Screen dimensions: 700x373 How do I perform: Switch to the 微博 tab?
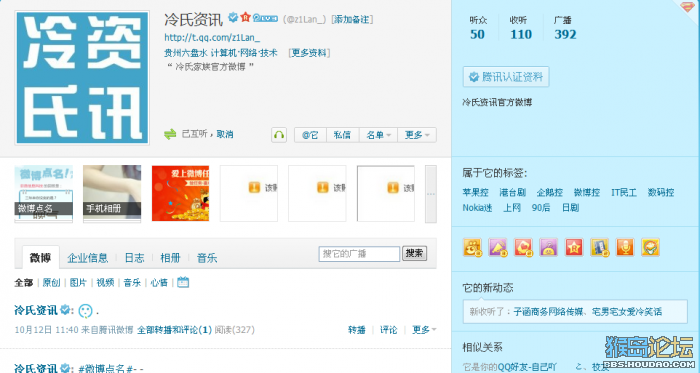pos(41,257)
